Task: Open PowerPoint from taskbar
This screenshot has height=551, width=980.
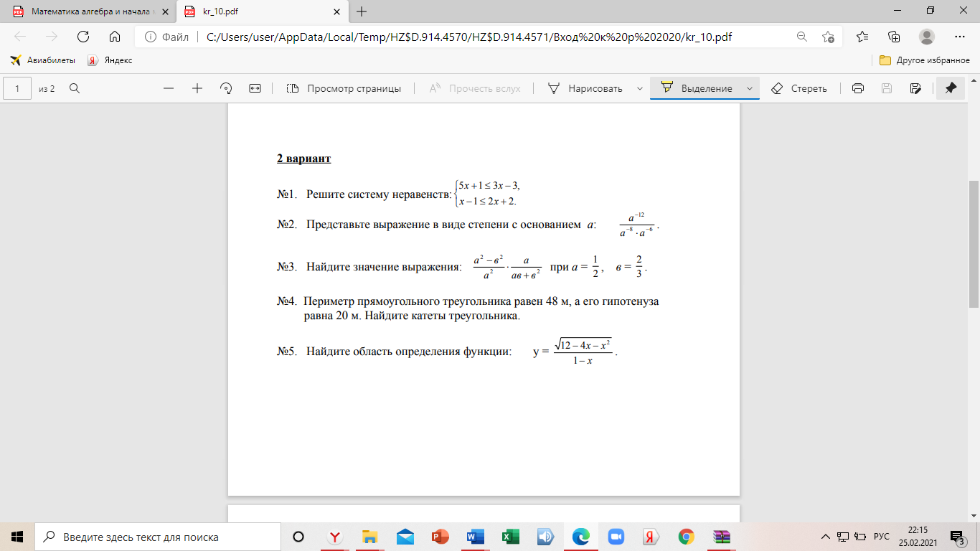Action: [440, 537]
